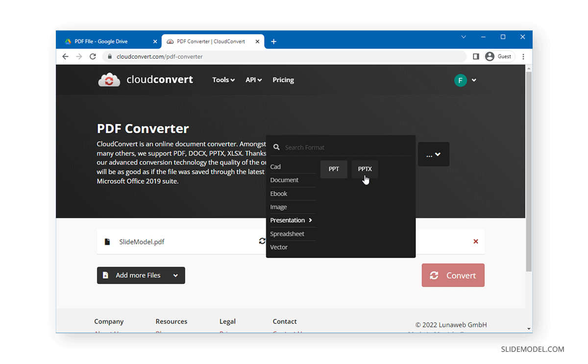The height and width of the screenshot is (364, 588).
Task: Open the Tools dropdown menu
Action: (x=223, y=80)
